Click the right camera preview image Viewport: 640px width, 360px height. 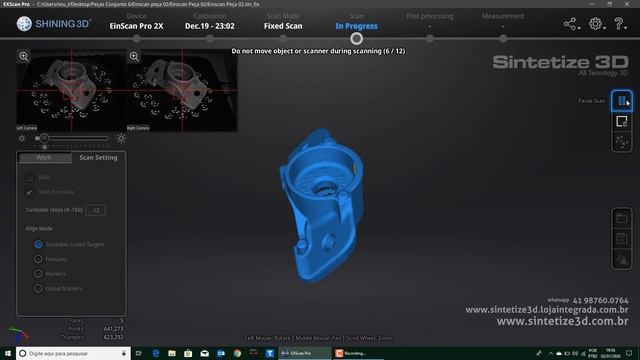(182, 90)
